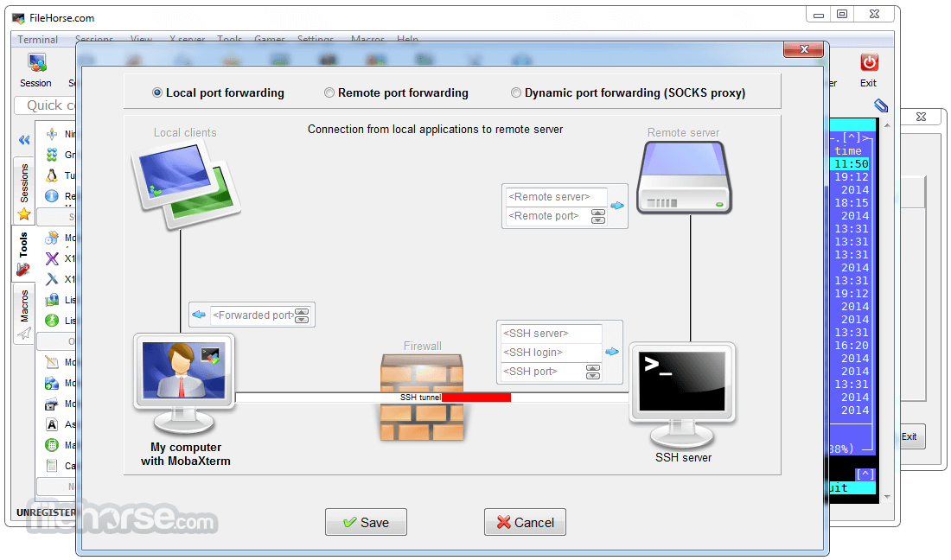Select Remote port forwarding radio button
Image resolution: width=951 pixels, height=560 pixels.
point(329,92)
